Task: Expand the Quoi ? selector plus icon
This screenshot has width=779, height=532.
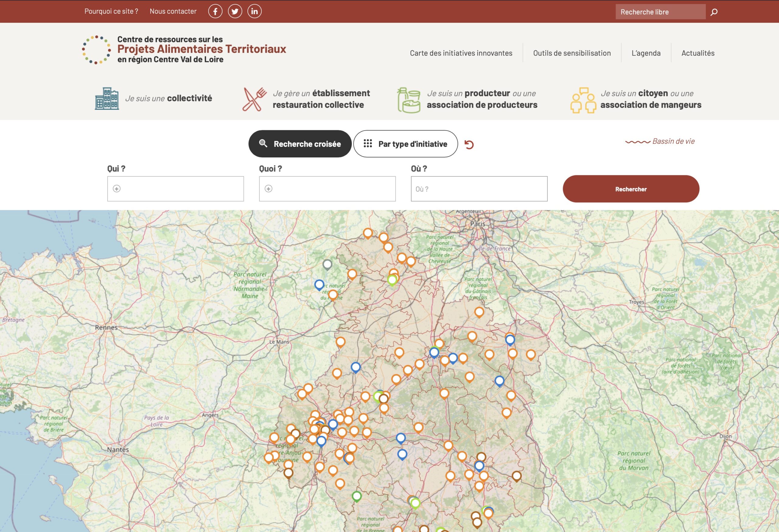Action: [268, 189]
